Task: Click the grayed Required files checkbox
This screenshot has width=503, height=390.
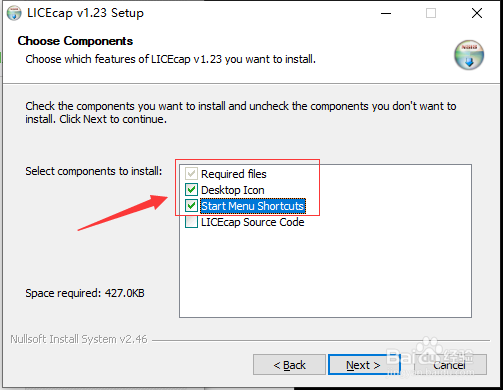Action: click(x=191, y=174)
